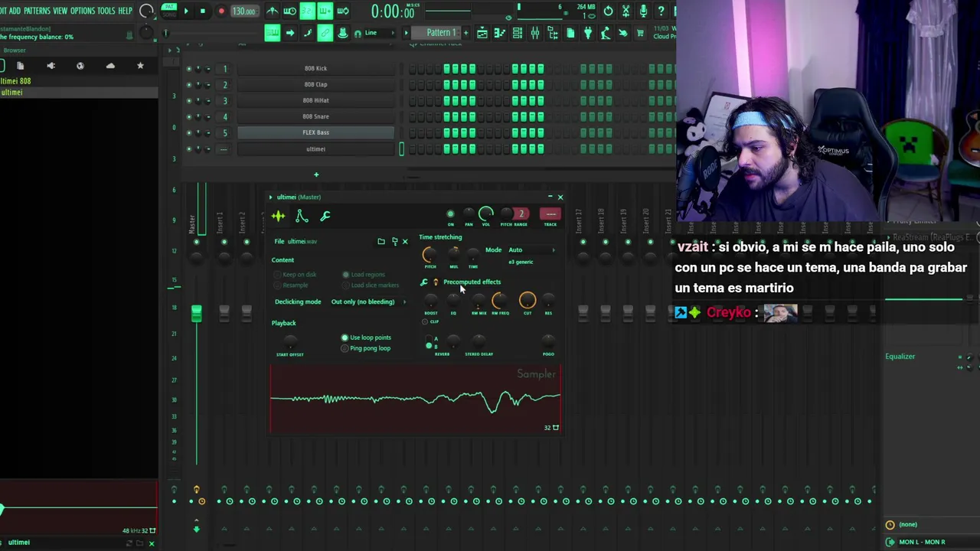Select the ultimei channel button in channel rack
Image resolution: width=980 pixels, height=551 pixels.
315,148
